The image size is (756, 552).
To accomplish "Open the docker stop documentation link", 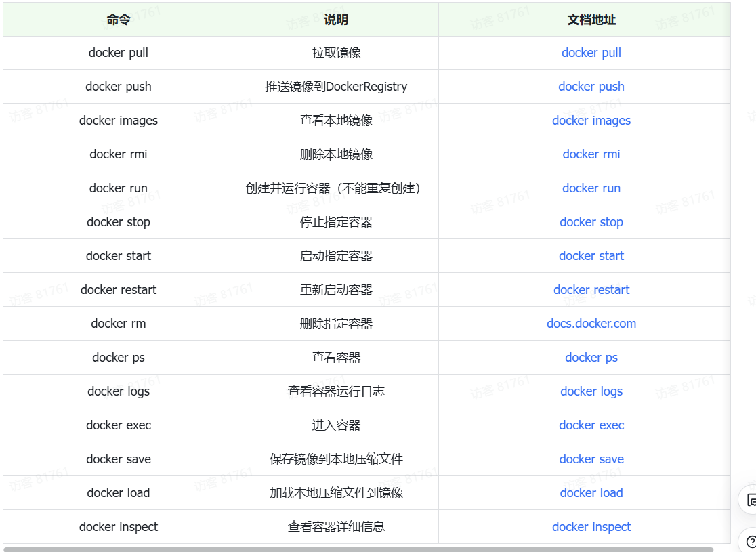I will [591, 221].
